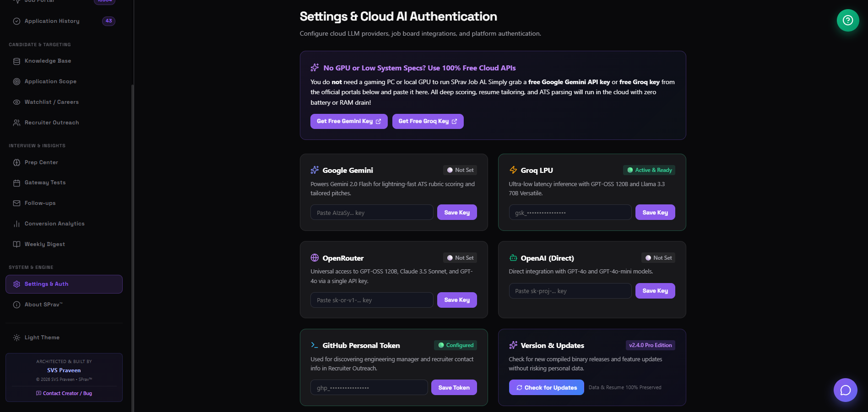Click the SVS Praveen creator name
The height and width of the screenshot is (412, 868).
coord(64,370)
